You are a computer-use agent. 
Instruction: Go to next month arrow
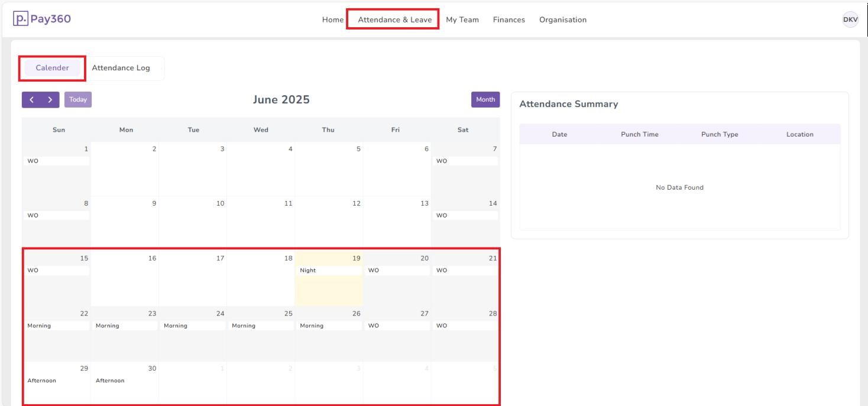click(x=50, y=100)
